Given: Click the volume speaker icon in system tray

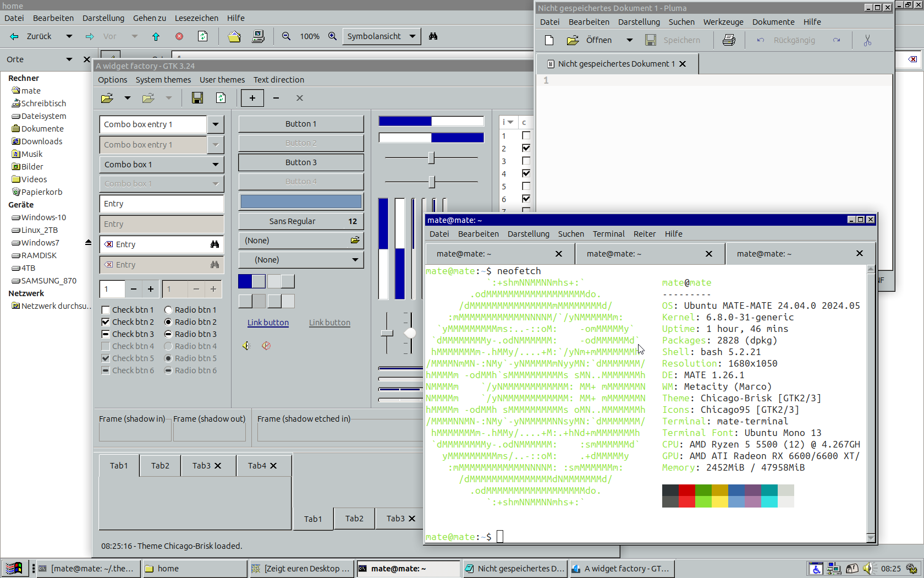Looking at the screenshot, I should click(x=868, y=569).
